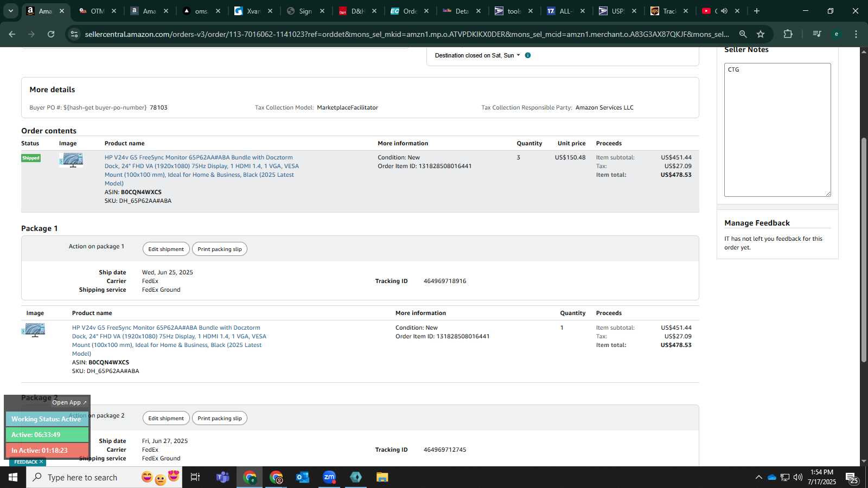Viewport: 868px width, 488px height.
Task: Click the monitor thumbnail in Package 1
Action: pos(34,330)
